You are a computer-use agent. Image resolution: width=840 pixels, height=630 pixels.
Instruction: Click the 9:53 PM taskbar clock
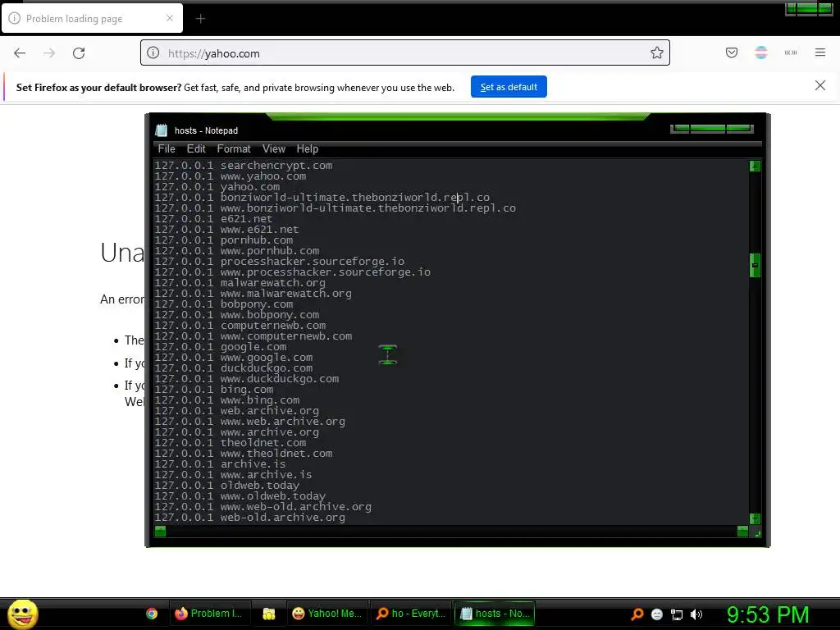point(768,614)
